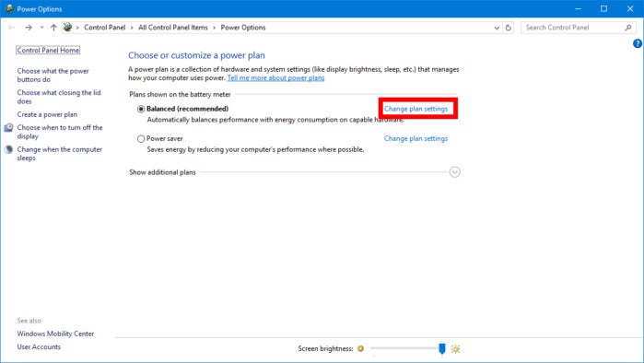This screenshot has height=363, width=644.
Task: Click the shield icon beside display timeout link
Action: click(8, 128)
